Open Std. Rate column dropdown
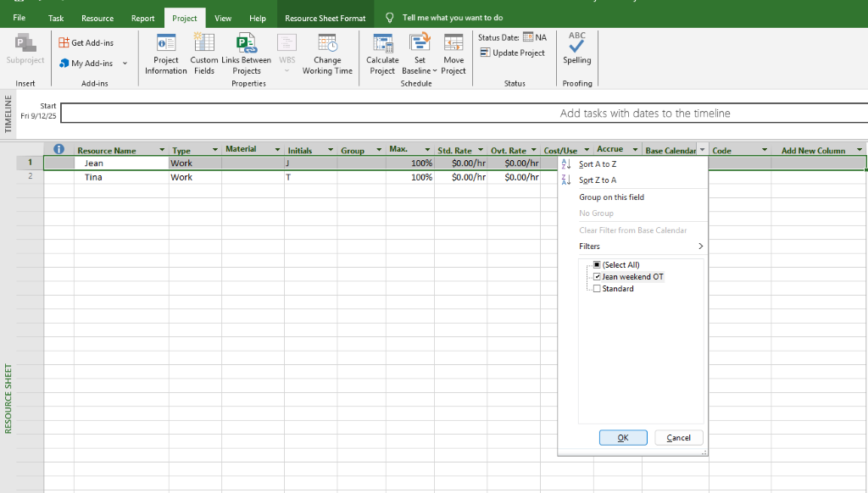The width and height of the screenshot is (868, 493). pyautogui.click(x=481, y=150)
